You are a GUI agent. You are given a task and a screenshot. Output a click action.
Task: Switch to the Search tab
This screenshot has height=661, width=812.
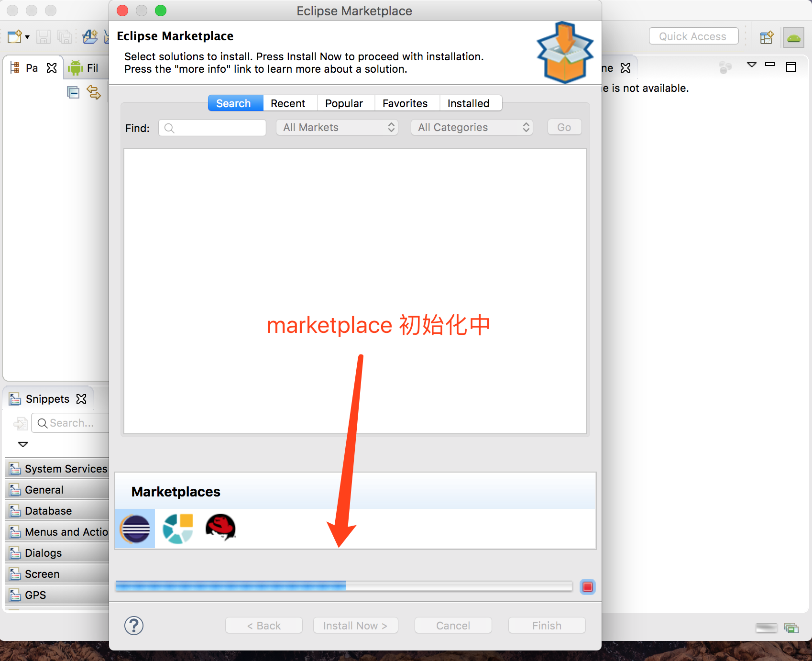(x=235, y=103)
